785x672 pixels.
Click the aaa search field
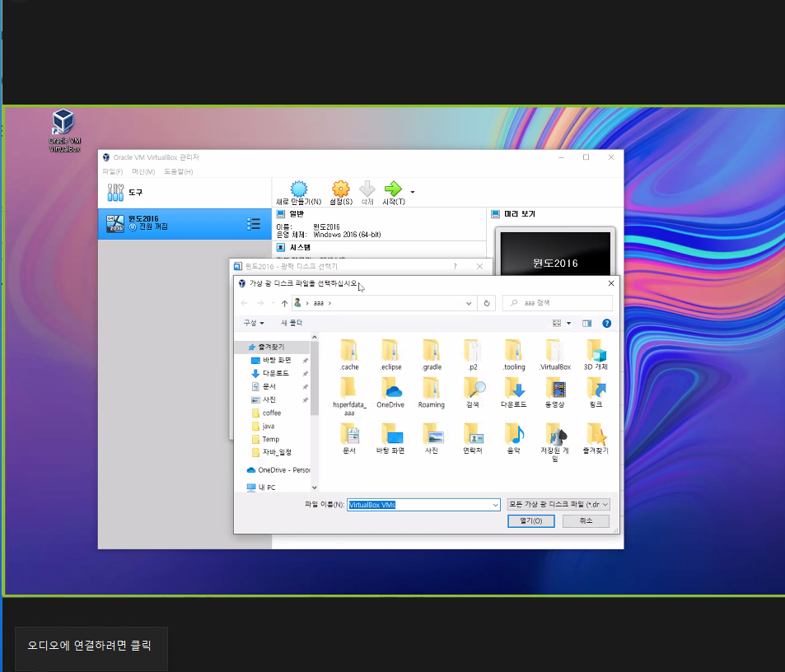point(557,303)
